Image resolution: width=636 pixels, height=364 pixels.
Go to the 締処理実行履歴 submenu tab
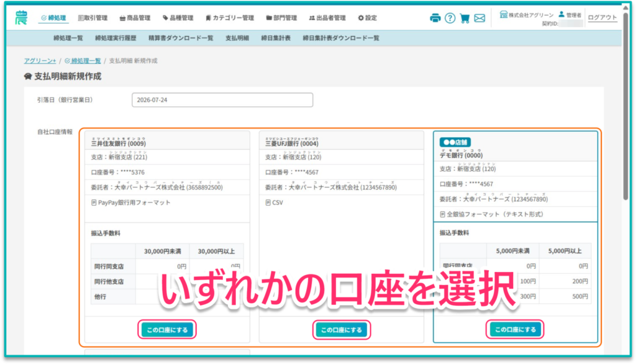click(116, 38)
